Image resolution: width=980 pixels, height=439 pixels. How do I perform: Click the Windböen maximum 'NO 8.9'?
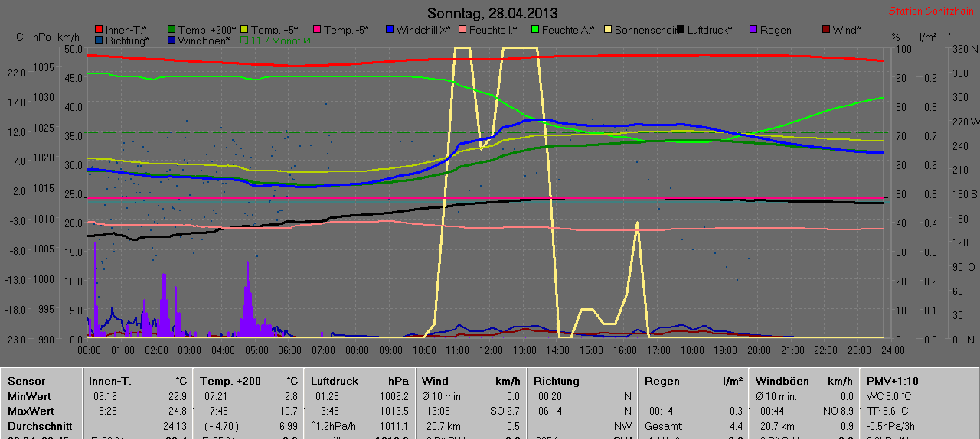(x=837, y=411)
